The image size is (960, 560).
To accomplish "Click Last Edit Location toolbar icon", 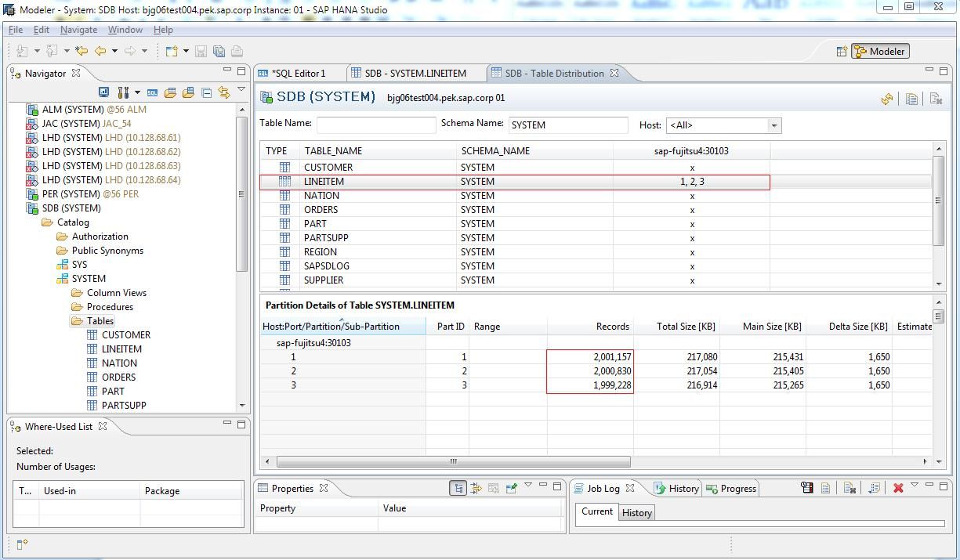I will click(82, 51).
